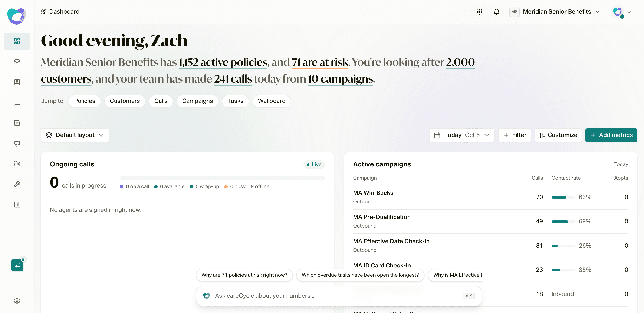Jump to Customers
Viewport: 644px width, 313px height.
[125, 101]
